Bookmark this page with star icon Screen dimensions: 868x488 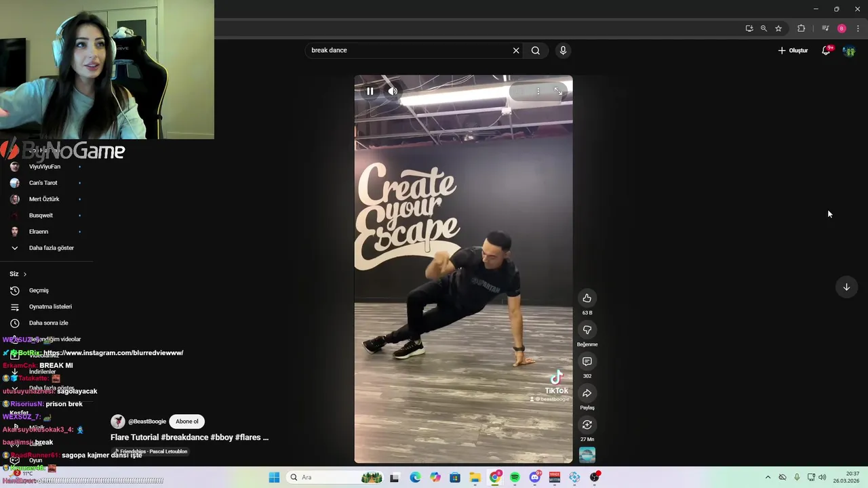coord(778,28)
